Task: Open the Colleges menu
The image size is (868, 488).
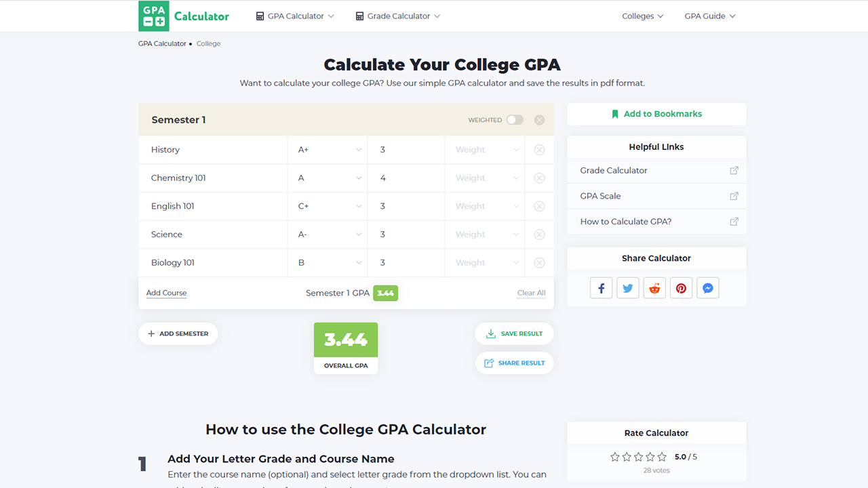Action: (x=642, y=16)
